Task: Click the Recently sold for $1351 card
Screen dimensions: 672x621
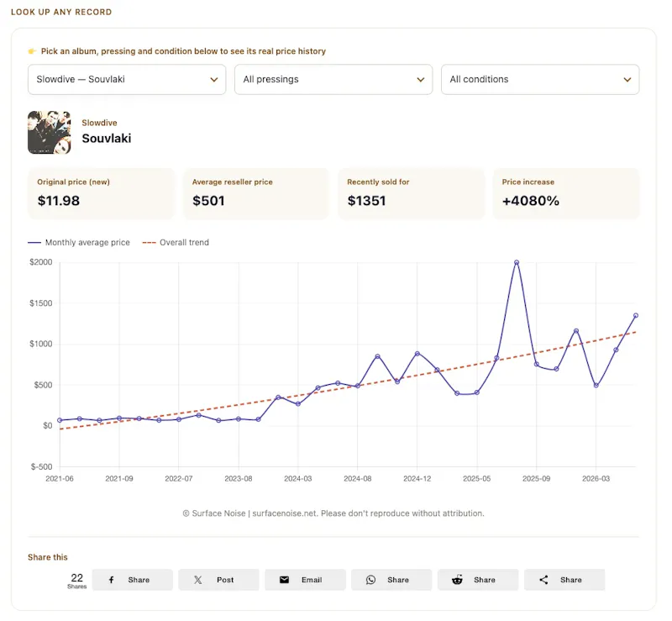Action: [412, 194]
